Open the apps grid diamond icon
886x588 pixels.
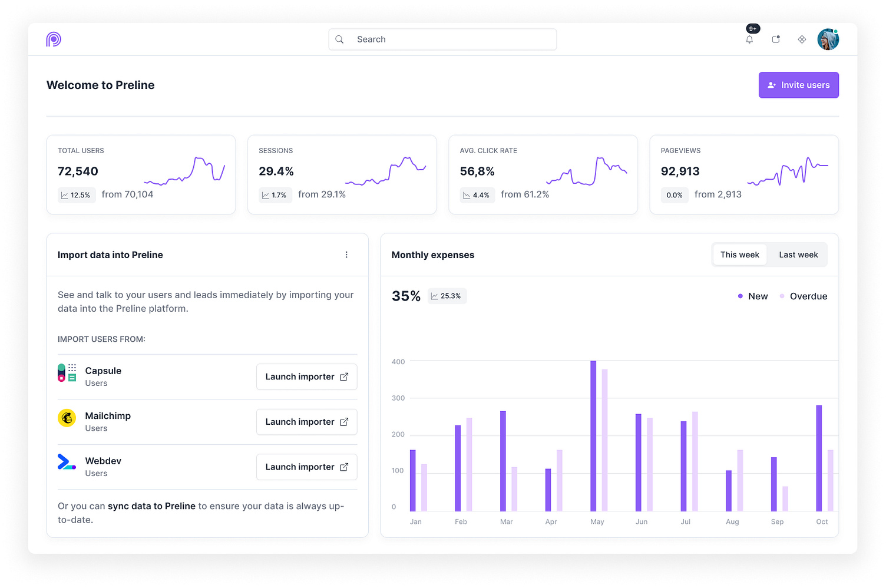[x=802, y=39]
